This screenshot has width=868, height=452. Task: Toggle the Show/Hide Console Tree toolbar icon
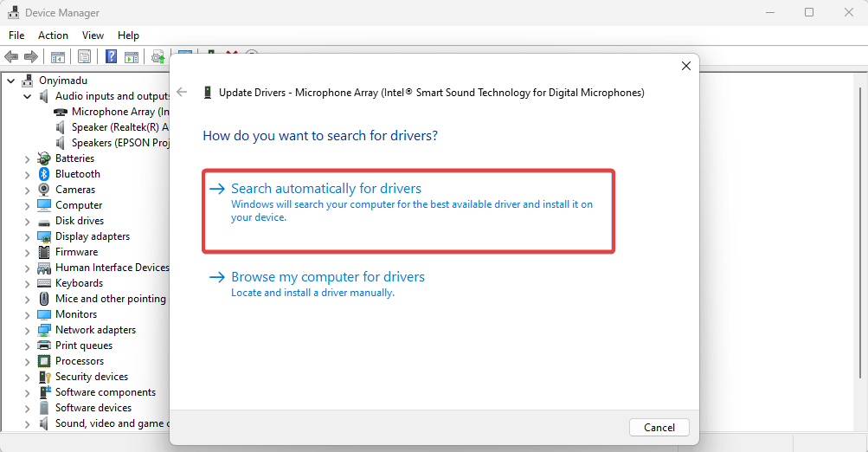[58, 56]
